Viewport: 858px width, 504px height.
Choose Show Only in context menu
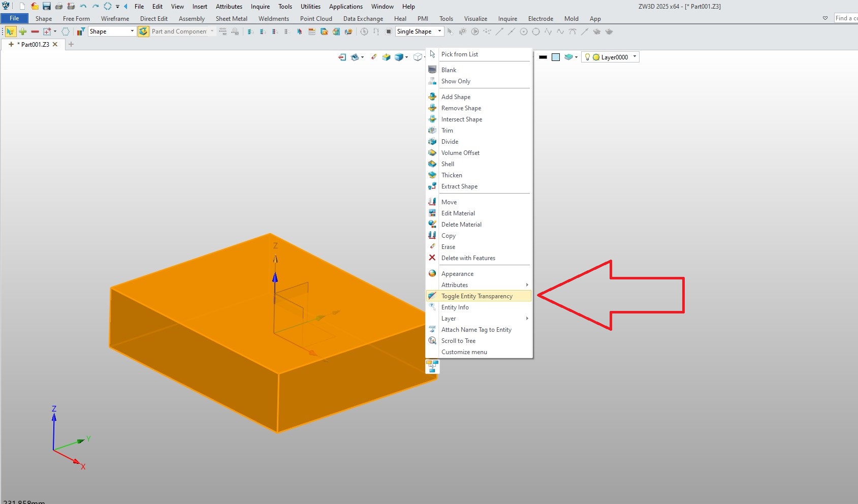point(479,81)
